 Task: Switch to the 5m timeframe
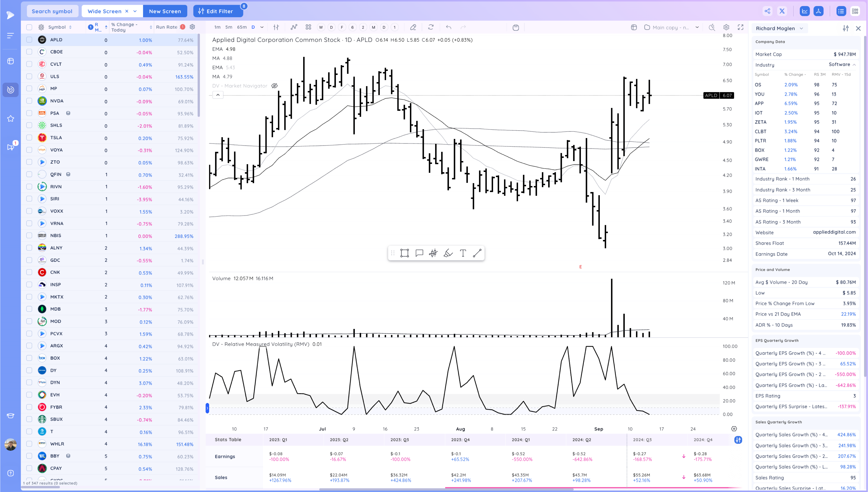[x=229, y=27]
